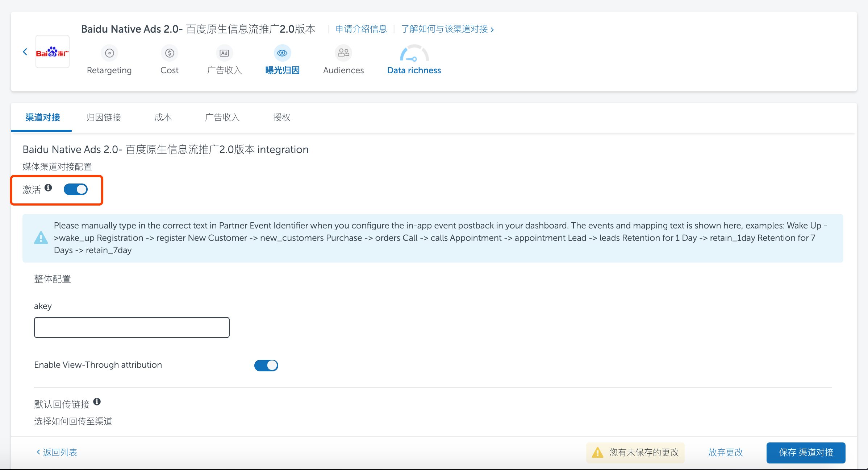Click the info icon next to 默认回传链接

[x=97, y=401]
